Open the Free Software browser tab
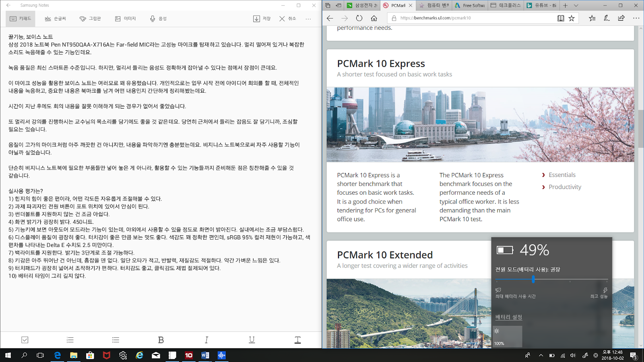The width and height of the screenshot is (644, 362). tap(470, 5)
